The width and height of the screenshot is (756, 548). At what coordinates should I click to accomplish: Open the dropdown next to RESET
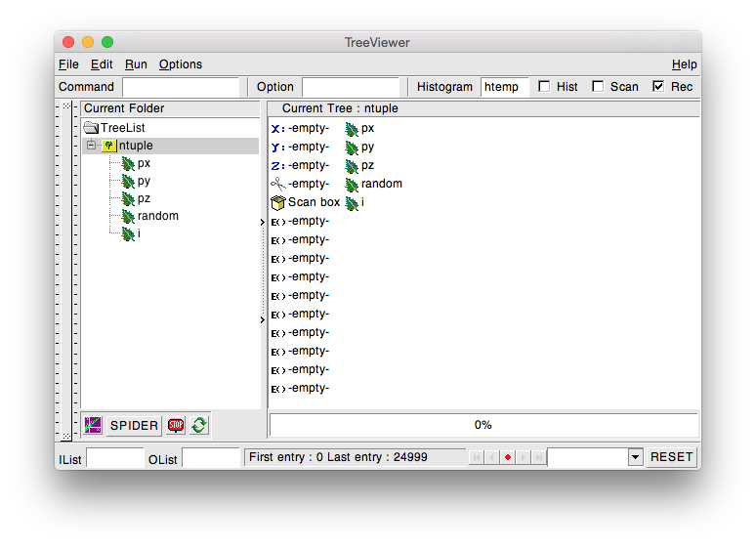(x=634, y=457)
